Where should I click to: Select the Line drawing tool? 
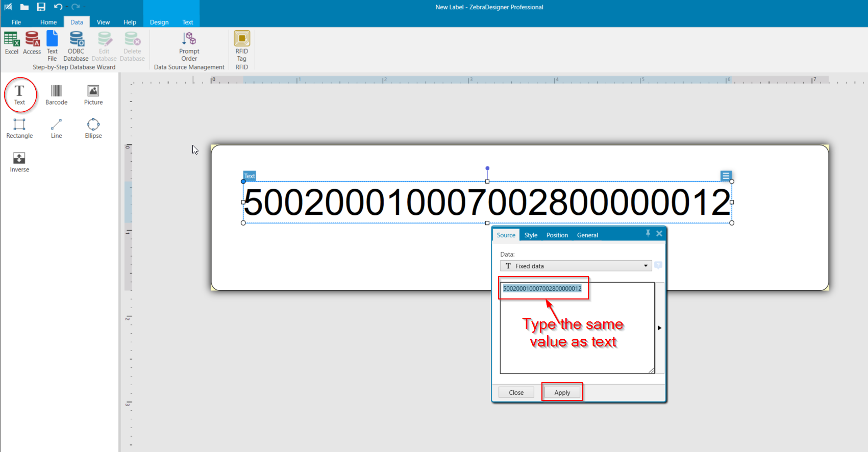tap(56, 128)
